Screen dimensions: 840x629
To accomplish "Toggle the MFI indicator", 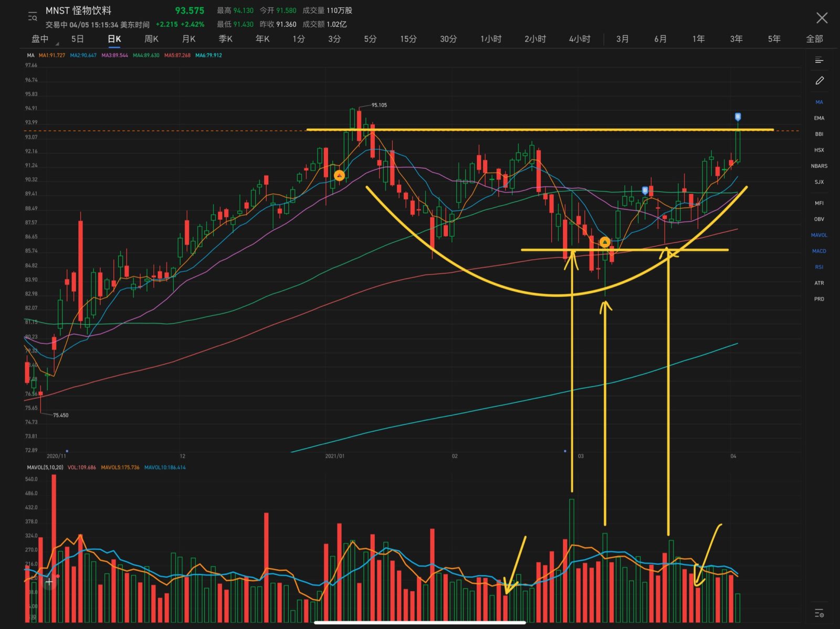I will 819,203.
